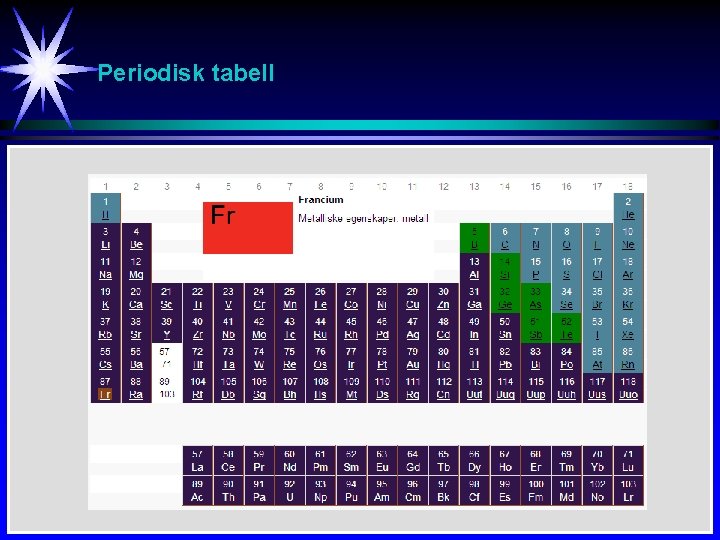The height and width of the screenshot is (540, 720).
Task: Click the Astatine cell At
Action: click(x=597, y=358)
